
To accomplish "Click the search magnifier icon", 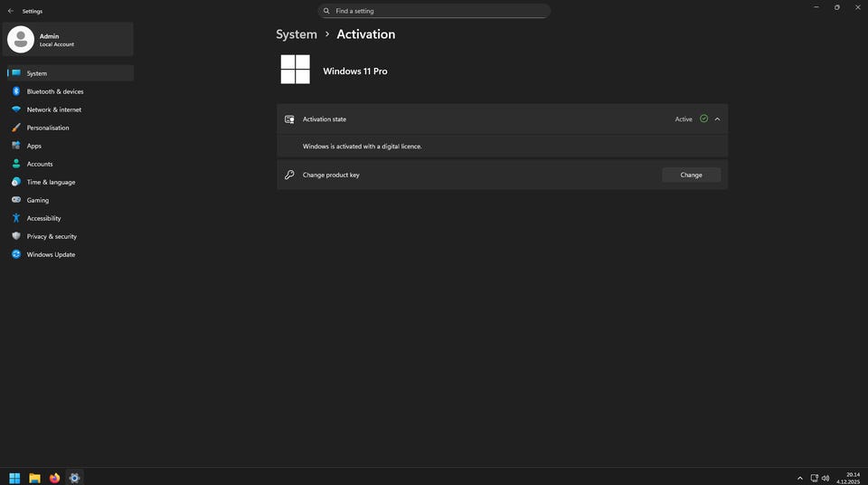I will [x=326, y=11].
